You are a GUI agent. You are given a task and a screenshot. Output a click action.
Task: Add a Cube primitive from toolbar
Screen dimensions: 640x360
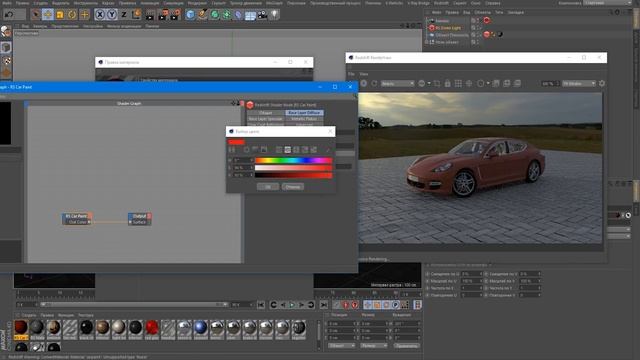190,15
